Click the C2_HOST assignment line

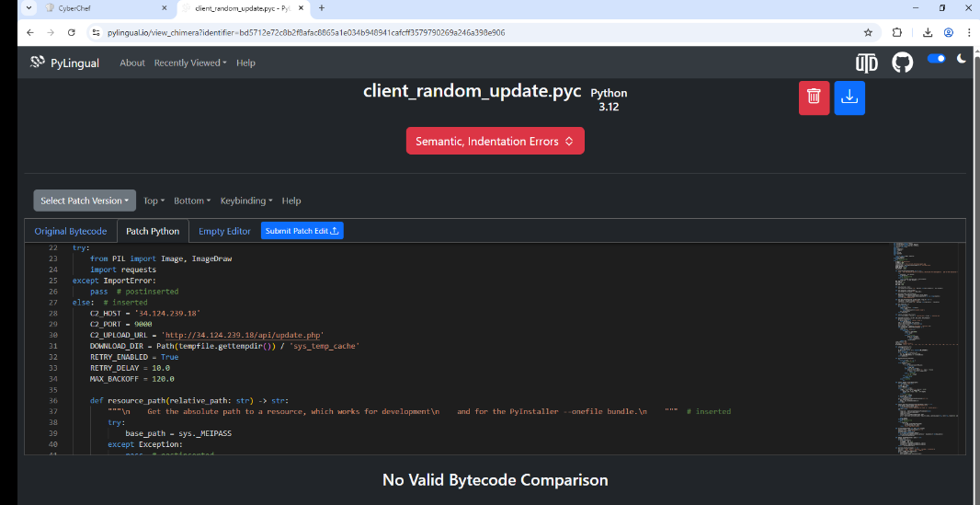(x=145, y=313)
